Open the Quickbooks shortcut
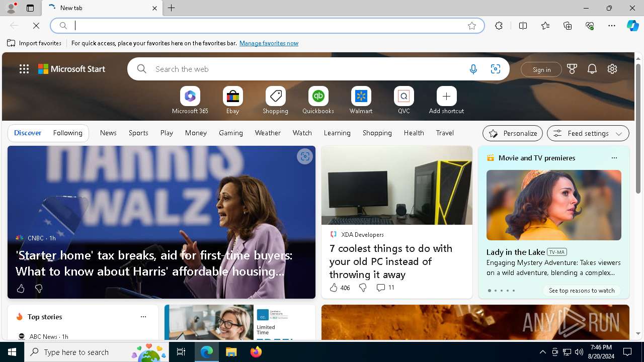644x362 pixels. (318, 101)
